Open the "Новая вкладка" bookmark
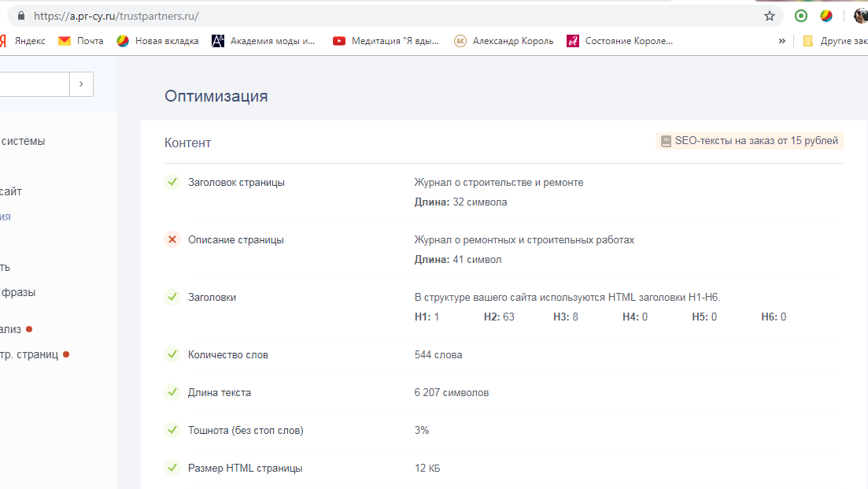The height and width of the screenshot is (489, 868). [x=157, y=41]
